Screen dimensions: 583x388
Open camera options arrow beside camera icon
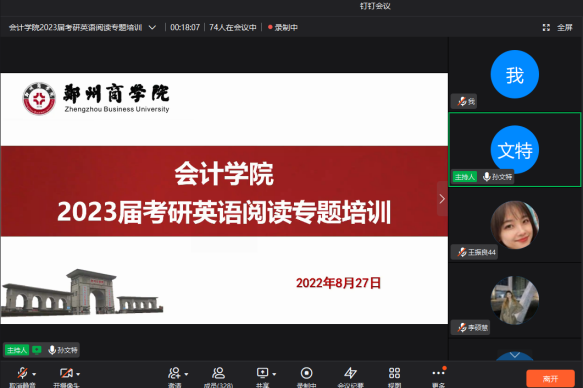pyautogui.click(x=78, y=374)
